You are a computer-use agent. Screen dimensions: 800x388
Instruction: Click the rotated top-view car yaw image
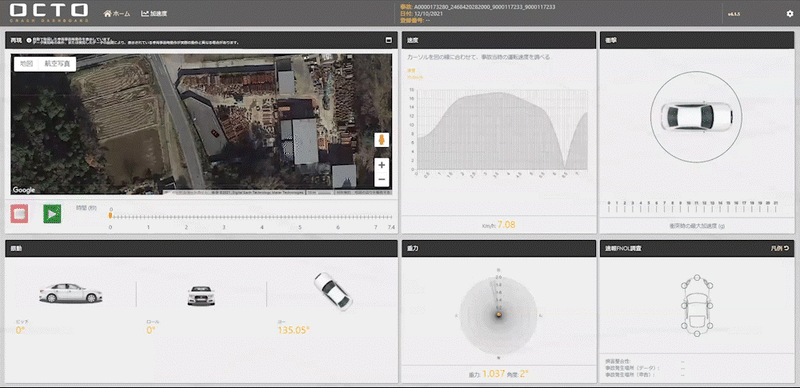point(333,291)
